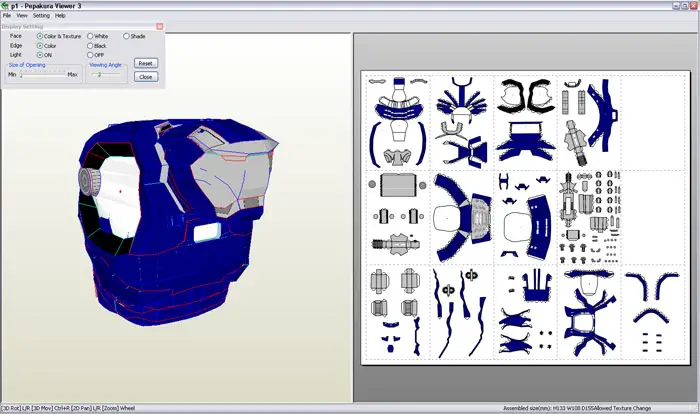The width and height of the screenshot is (700, 414).
Task: Select Color edge option
Action: (46, 46)
